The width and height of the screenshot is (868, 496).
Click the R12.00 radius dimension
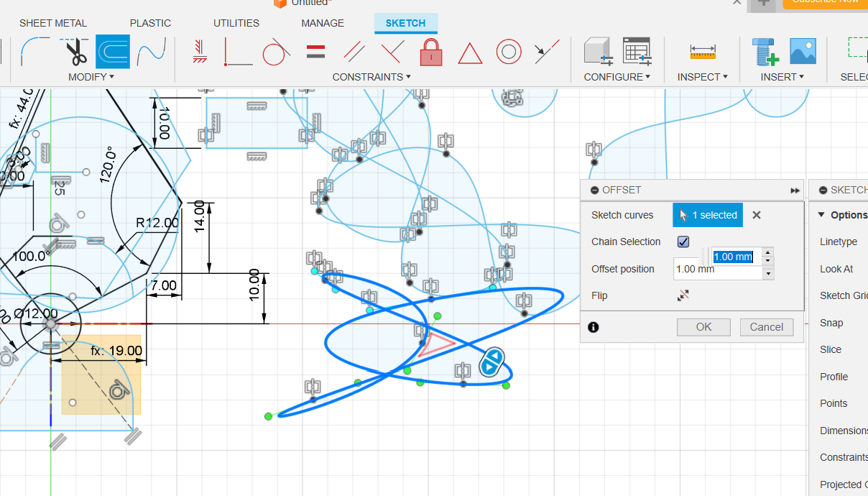click(157, 223)
